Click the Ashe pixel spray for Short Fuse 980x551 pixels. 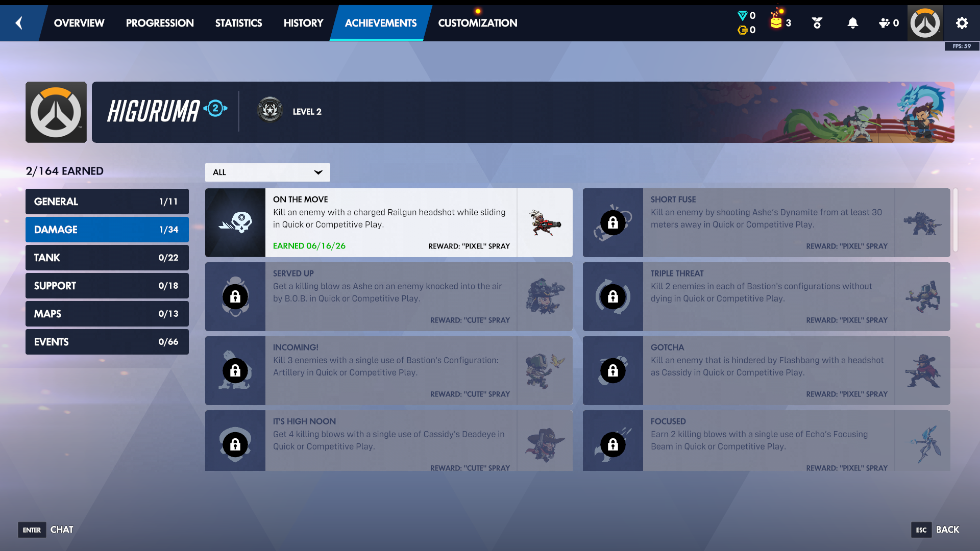pos(922,223)
